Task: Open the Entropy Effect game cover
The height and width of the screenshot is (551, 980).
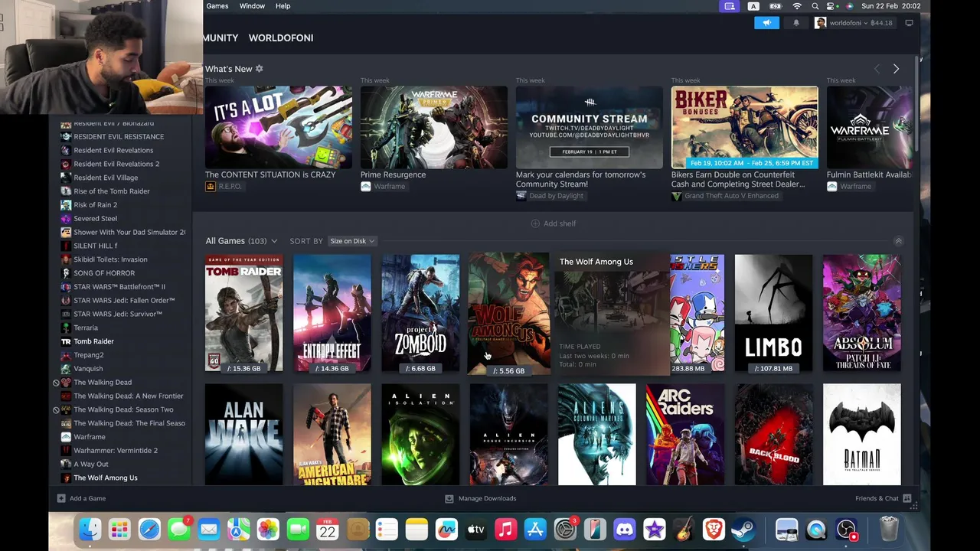Action: 332,313
